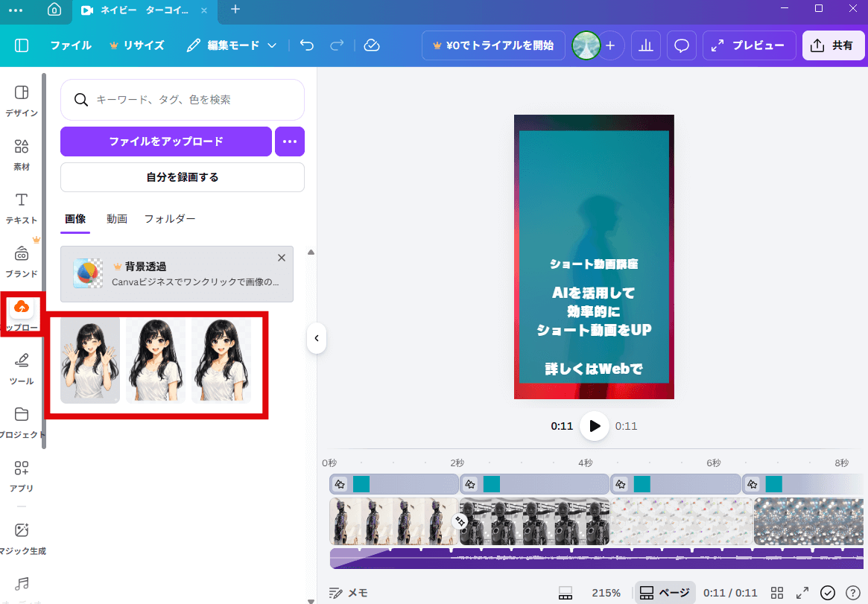Open more options with the three-dot button
The height and width of the screenshot is (604, 868).
pos(289,142)
